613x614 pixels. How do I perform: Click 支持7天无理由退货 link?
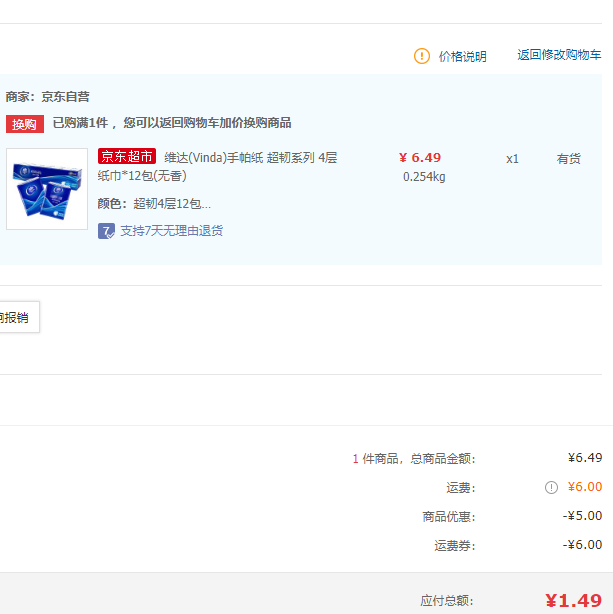(172, 231)
